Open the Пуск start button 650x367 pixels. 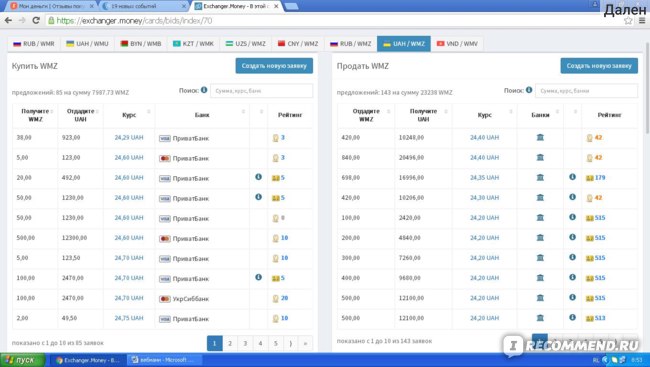(22, 360)
